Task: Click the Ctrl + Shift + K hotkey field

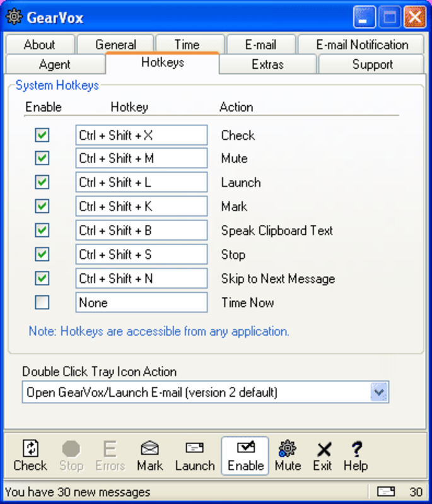Action: [141, 206]
